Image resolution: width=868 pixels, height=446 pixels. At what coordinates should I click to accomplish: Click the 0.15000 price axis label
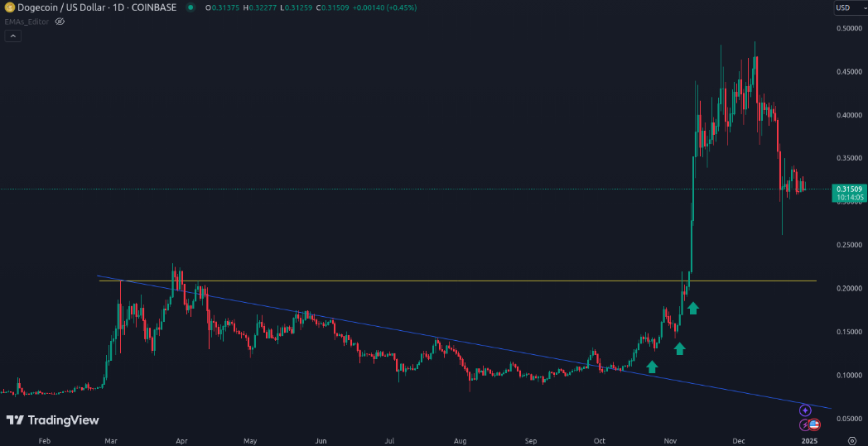pos(849,332)
